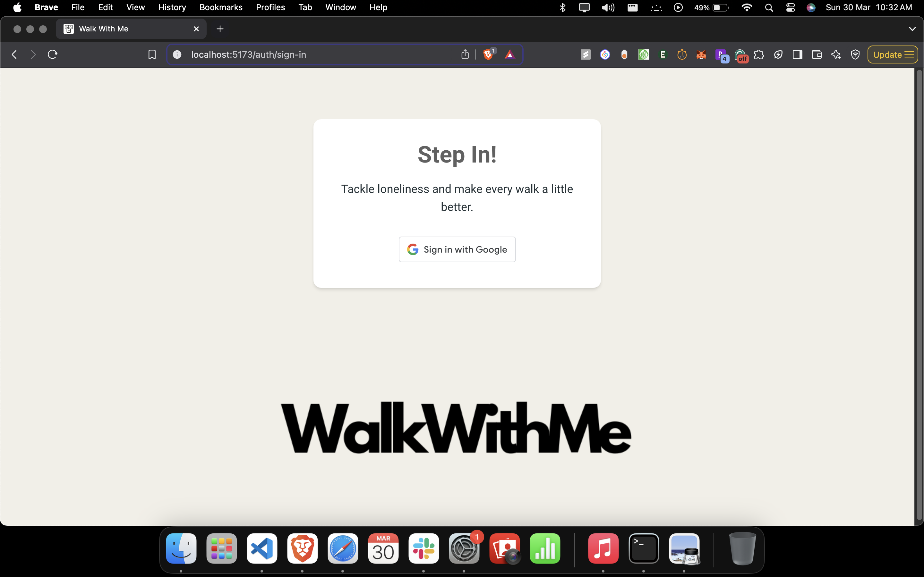Open the Extensions puzzle piece menu
Screen dimensions: 924x577
coord(759,54)
